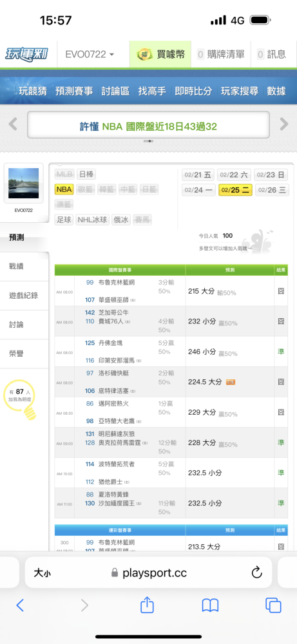The width and height of the screenshot is (297, 644).
Task: Open 討論區 menu item
Action: [x=115, y=91]
